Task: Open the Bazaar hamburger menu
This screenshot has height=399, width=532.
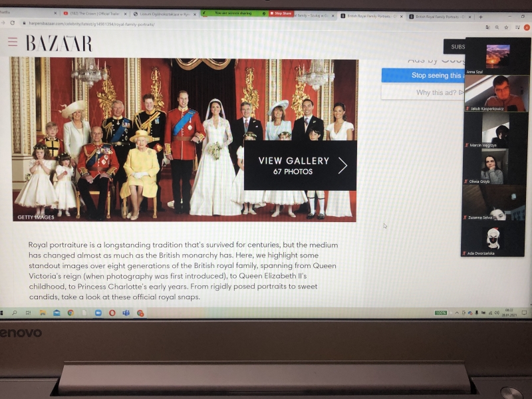Action: (x=13, y=42)
